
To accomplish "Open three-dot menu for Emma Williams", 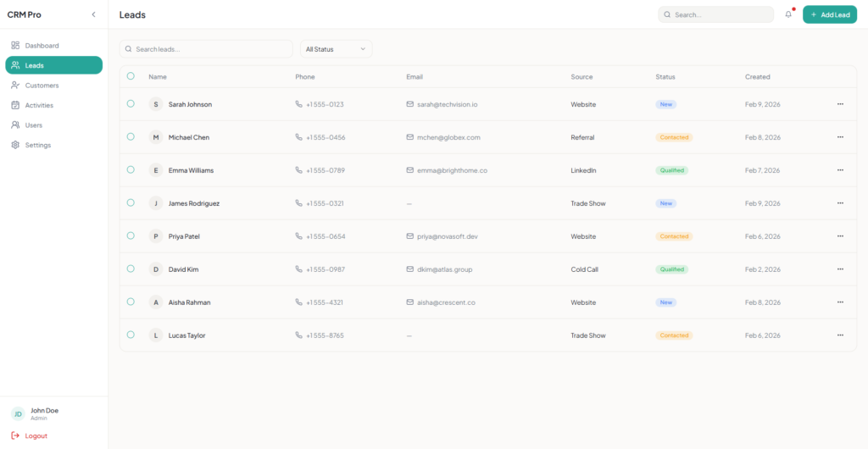I will 840,170.
